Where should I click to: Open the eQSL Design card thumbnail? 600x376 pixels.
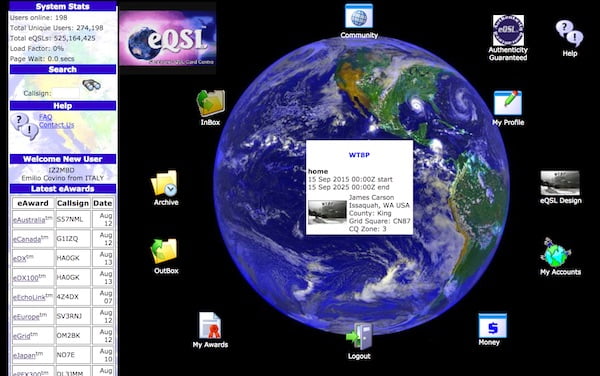[x=560, y=183]
